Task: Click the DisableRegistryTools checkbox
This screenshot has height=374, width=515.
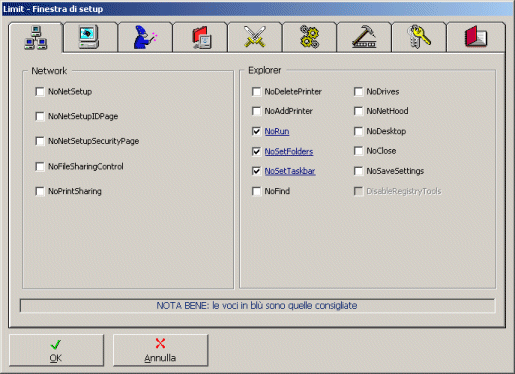Action: (358, 191)
